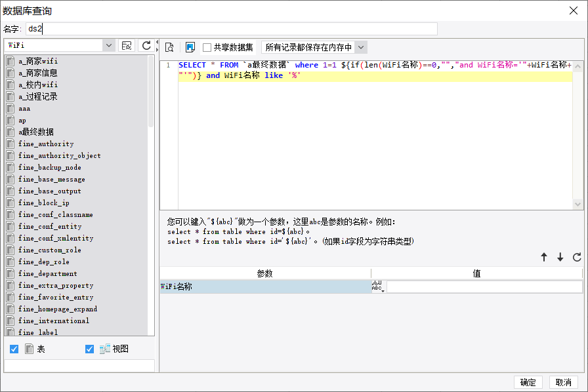
Task: Select the aaa table
Action: (x=24, y=108)
